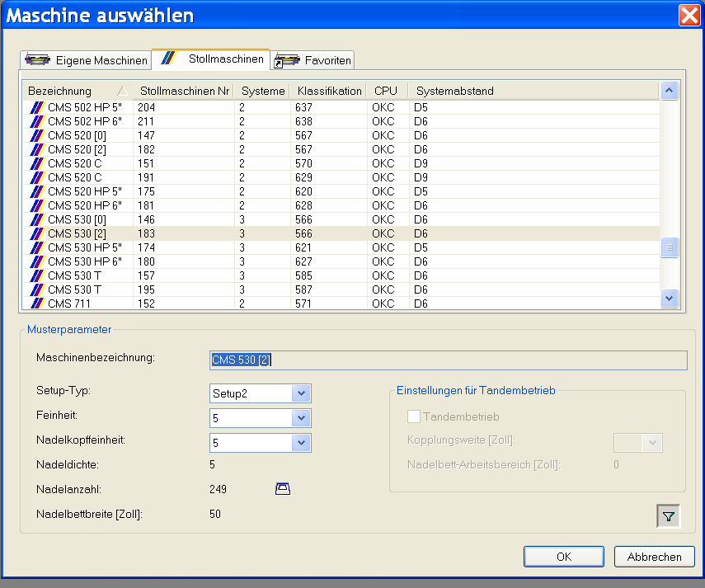This screenshot has height=588, width=705.
Task: Click the Stoll icon of CMS 502 HP 5" row
Action: point(36,107)
